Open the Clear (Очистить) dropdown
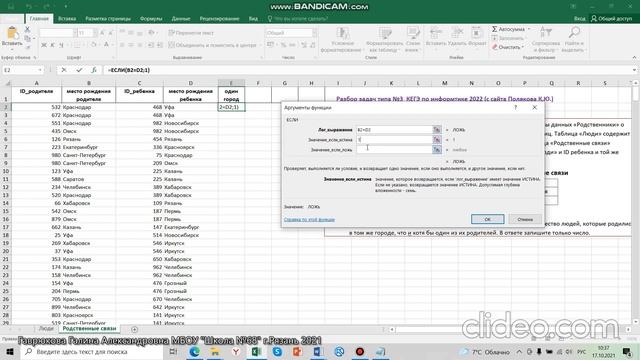640x360 pixels. click(523, 47)
